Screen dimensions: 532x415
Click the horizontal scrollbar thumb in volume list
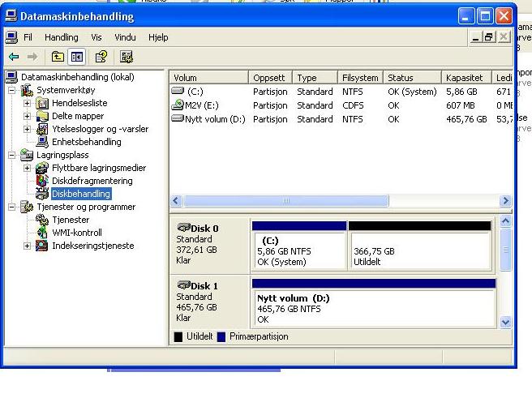pyautogui.click(x=286, y=201)
